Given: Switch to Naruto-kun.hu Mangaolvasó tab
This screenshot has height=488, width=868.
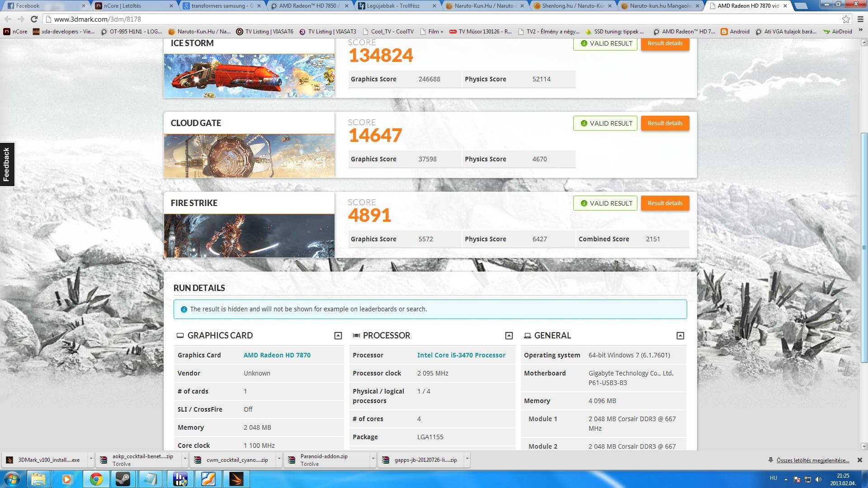Looking at the screenshot, I should [x=660, y=6].
